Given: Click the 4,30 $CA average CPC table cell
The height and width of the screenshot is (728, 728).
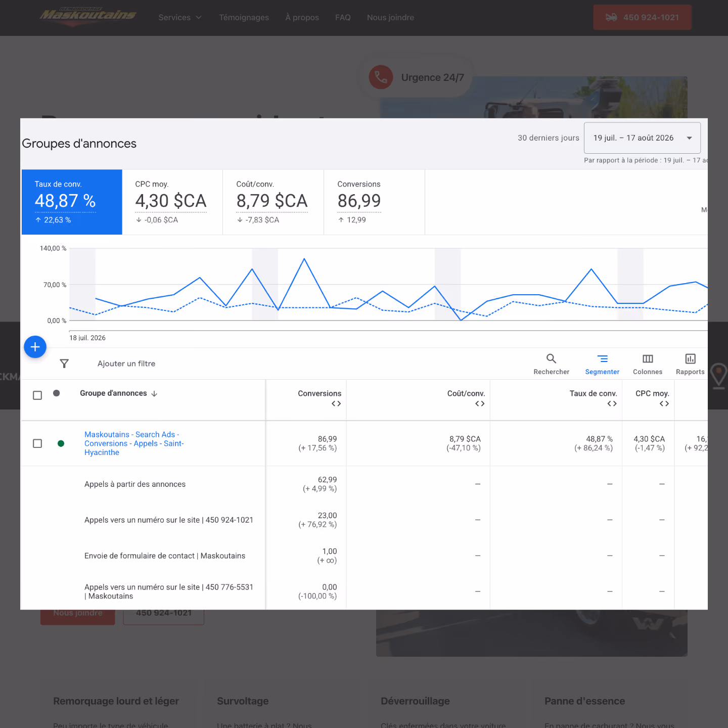Looking at the screenshot, I should [649, 439].
